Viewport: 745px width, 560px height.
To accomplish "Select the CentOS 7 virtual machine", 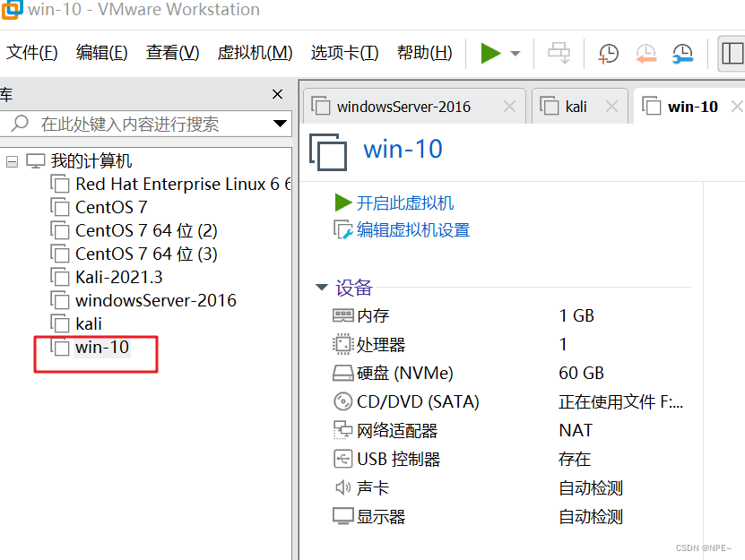I will (111, 207).
